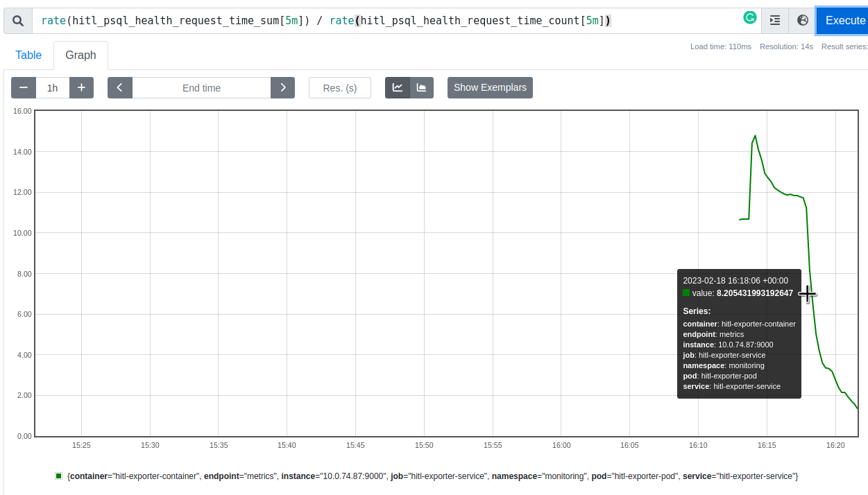The height and width of the screenshot is (495, 868).
Task: Select the line chart display mode
Action: (x=398, y=87)
